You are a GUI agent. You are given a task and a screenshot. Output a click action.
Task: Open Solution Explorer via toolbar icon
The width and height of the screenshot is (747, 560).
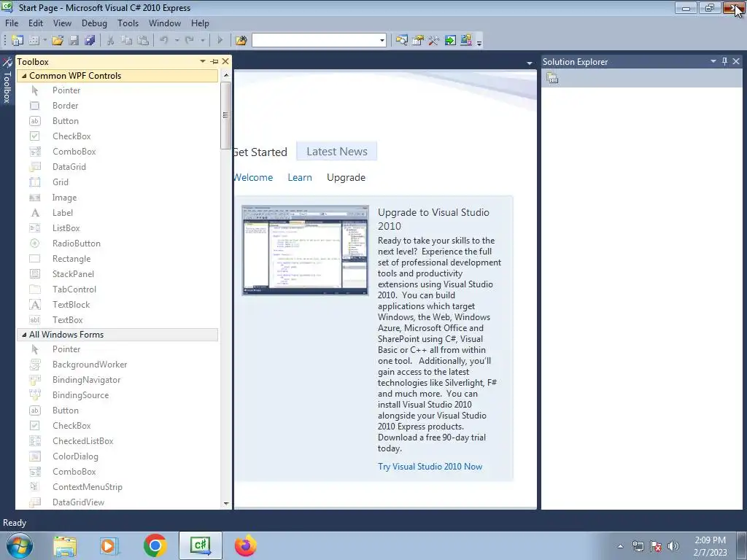coord(402,41)
